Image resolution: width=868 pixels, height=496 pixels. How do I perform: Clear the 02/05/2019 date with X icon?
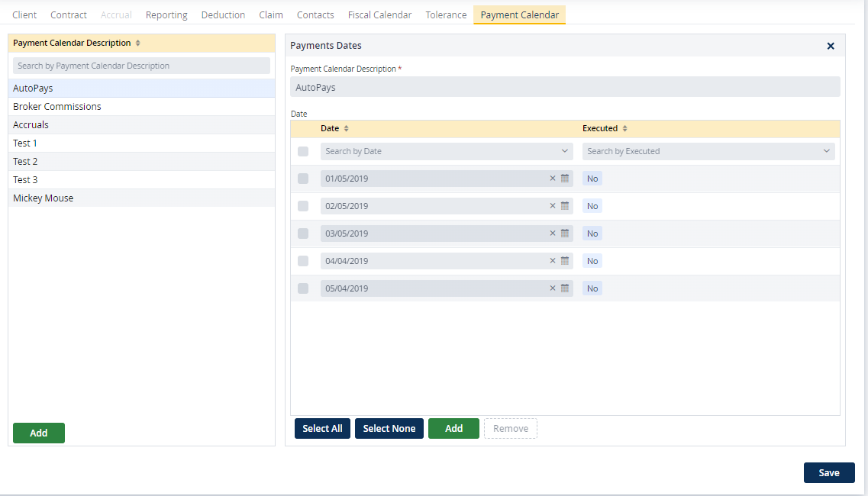click(x=553, y=206)
